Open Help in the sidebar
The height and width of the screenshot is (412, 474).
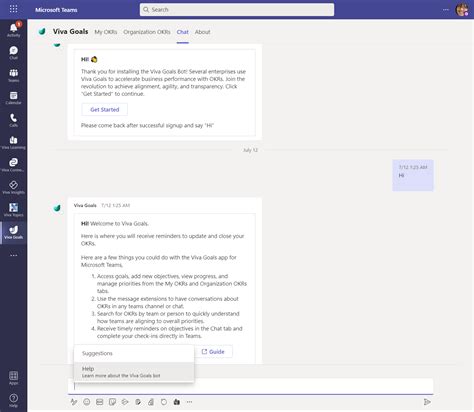point(13,400)
